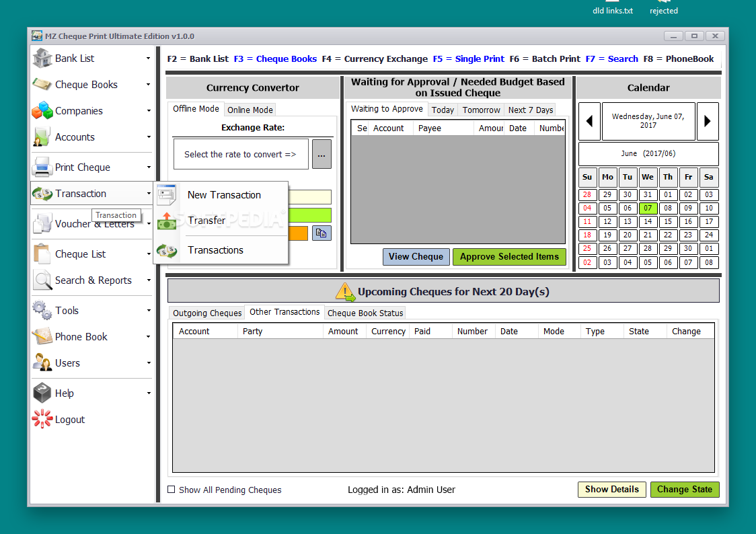This screenshot has height=534, width=756.
Task: Click the Users people icon
Action: pyautogui.click(x=42, y=363)
